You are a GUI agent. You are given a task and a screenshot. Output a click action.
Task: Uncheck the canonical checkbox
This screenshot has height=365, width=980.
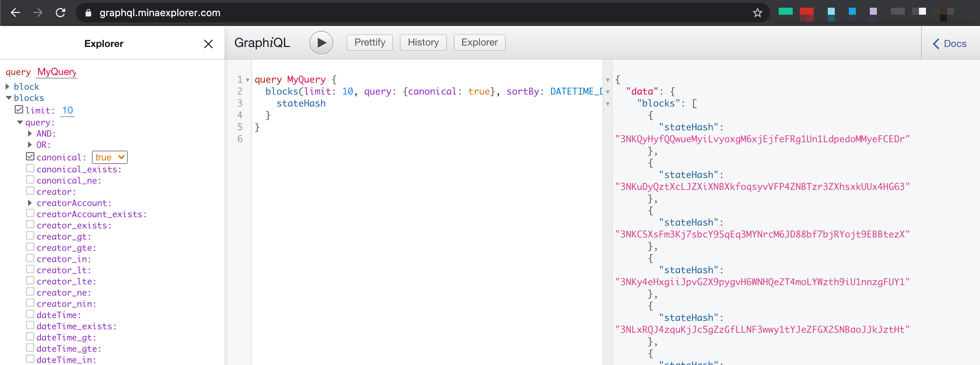[31, 157]
